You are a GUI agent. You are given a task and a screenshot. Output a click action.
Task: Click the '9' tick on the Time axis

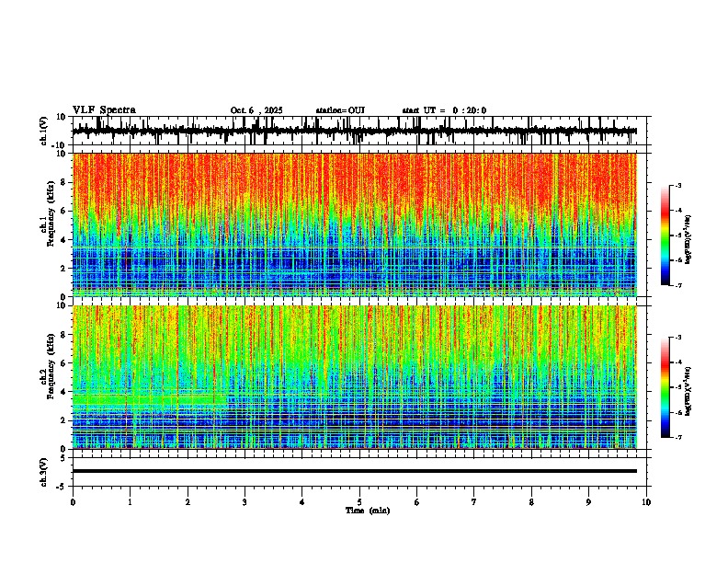(588, 502)
